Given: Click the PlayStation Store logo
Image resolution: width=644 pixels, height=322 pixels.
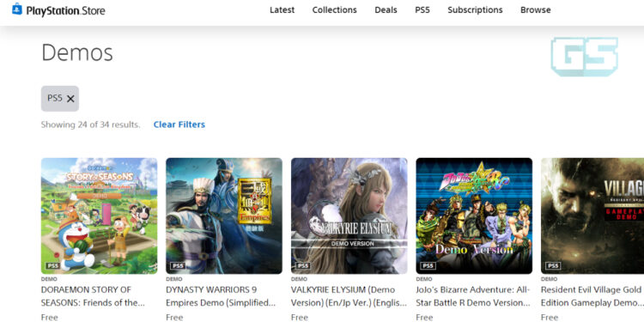Looking at the screenshot, I should click(58, 9).
